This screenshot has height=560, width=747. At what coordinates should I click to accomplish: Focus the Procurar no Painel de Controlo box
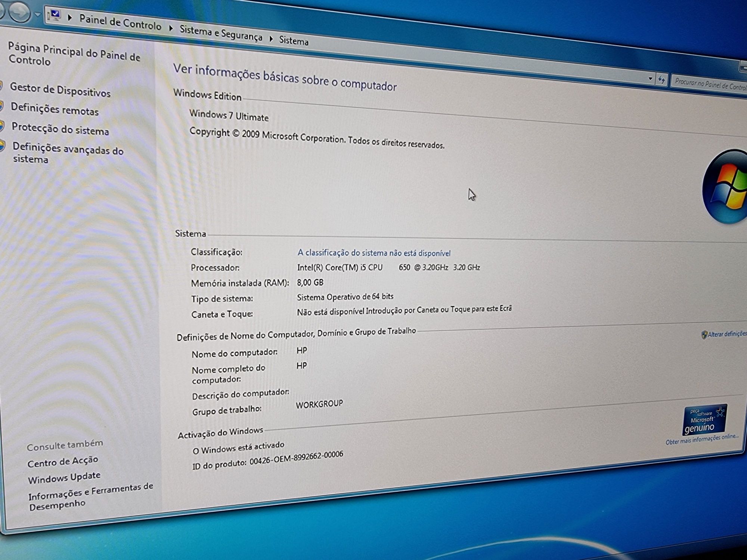tap(709, 85)
